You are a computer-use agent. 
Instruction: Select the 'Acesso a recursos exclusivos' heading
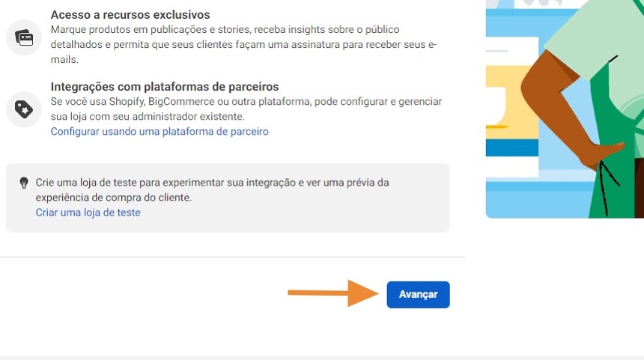click(130, 15)
